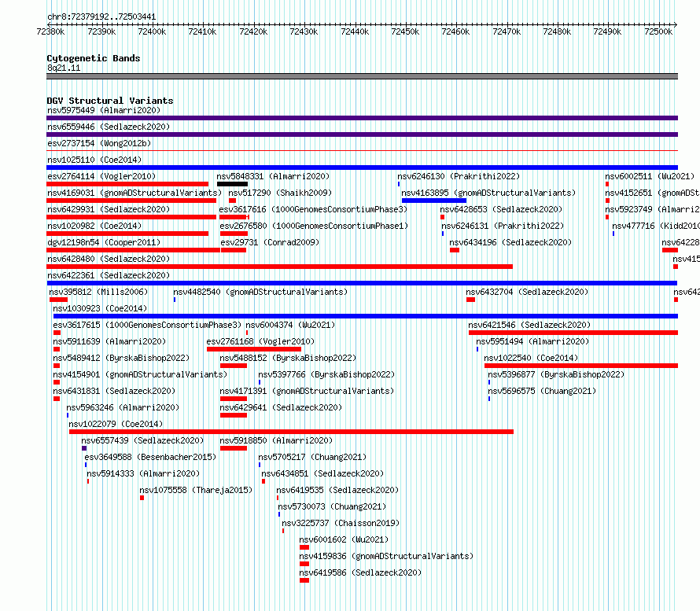Click nsv4159836 gnomADStructuralVariants label

point(386,556)
